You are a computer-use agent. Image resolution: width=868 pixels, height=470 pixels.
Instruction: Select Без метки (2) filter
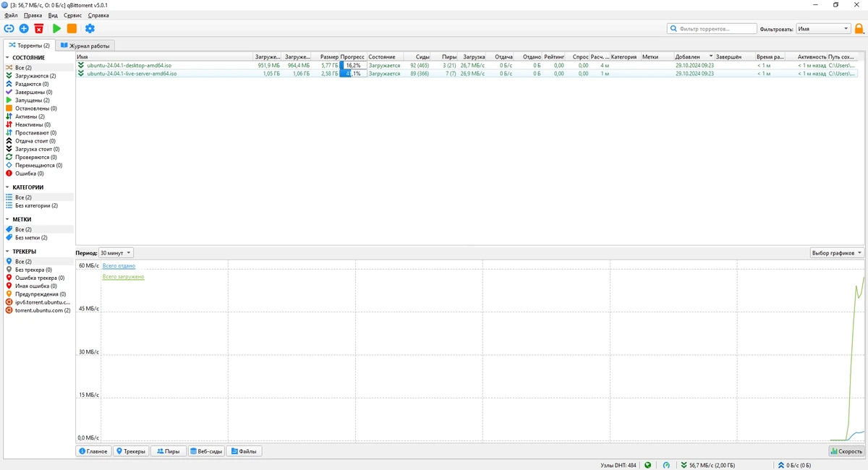[31, 238]
